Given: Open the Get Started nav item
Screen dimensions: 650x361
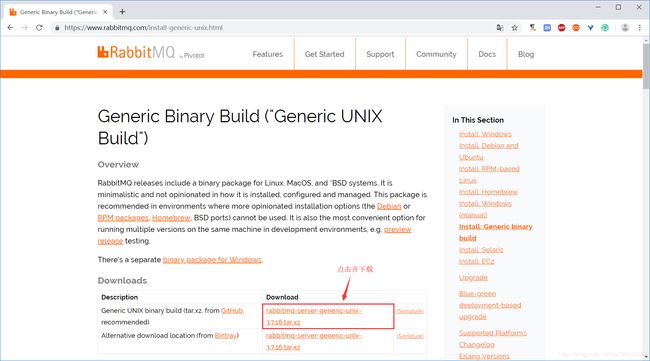Looking at the screenshot, I should click(x=324, y=54).
